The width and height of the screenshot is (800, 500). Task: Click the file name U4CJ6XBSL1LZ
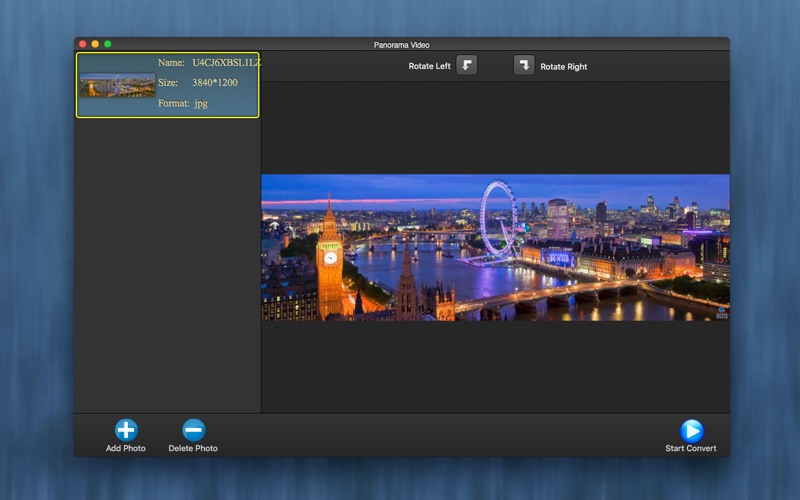(226, 62)
